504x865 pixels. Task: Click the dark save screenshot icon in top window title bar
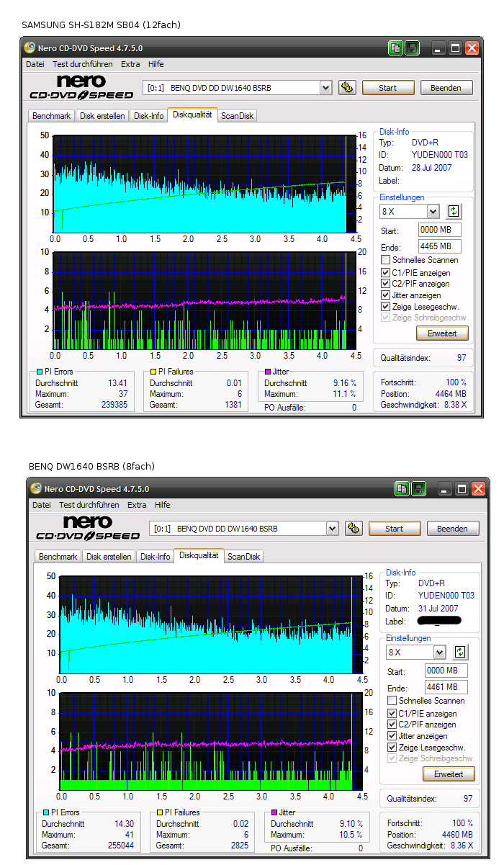[x=413, y=48]
